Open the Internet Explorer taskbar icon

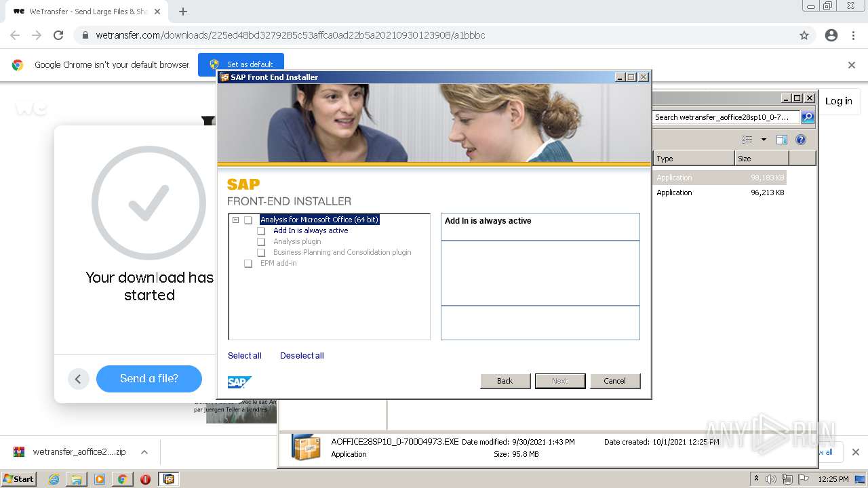(x=54, y=479)
